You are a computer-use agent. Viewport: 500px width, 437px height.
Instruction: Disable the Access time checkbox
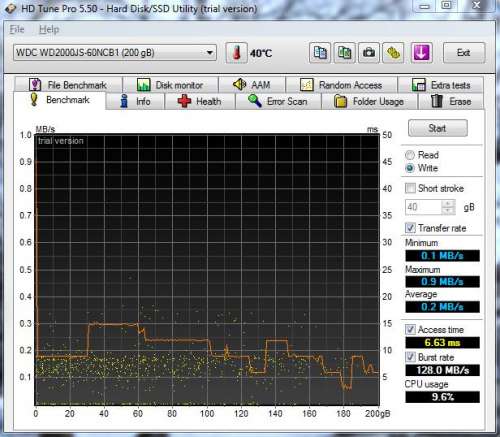tap(410, 330)
